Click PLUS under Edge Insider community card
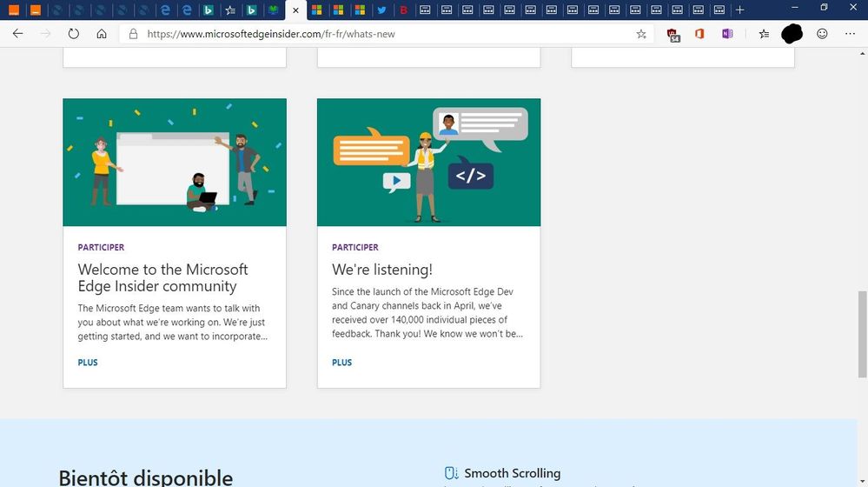Viewport: 868px width, 487px height. tap(88, 363)
